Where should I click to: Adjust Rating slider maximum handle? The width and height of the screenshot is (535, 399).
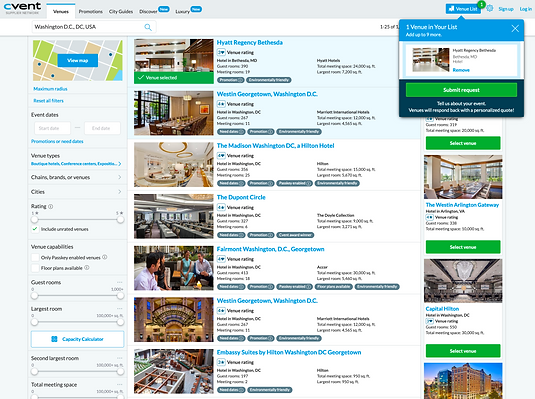click(120, 219)
